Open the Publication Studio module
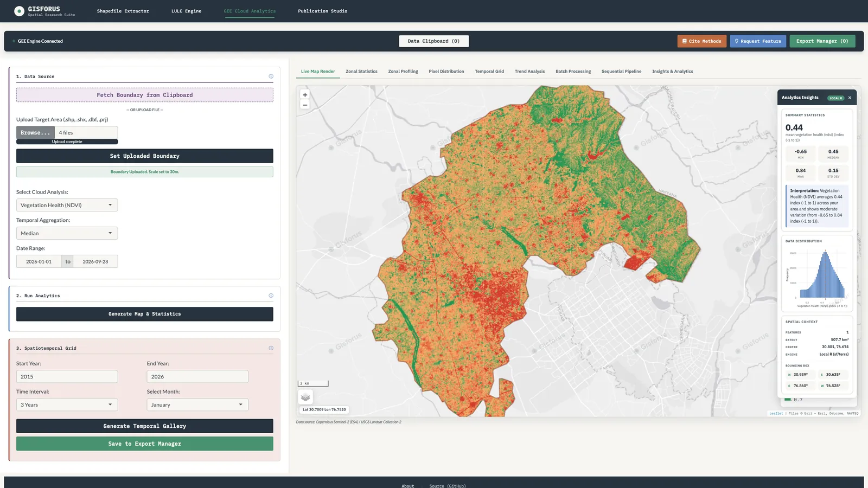 [x=323, y=11]
